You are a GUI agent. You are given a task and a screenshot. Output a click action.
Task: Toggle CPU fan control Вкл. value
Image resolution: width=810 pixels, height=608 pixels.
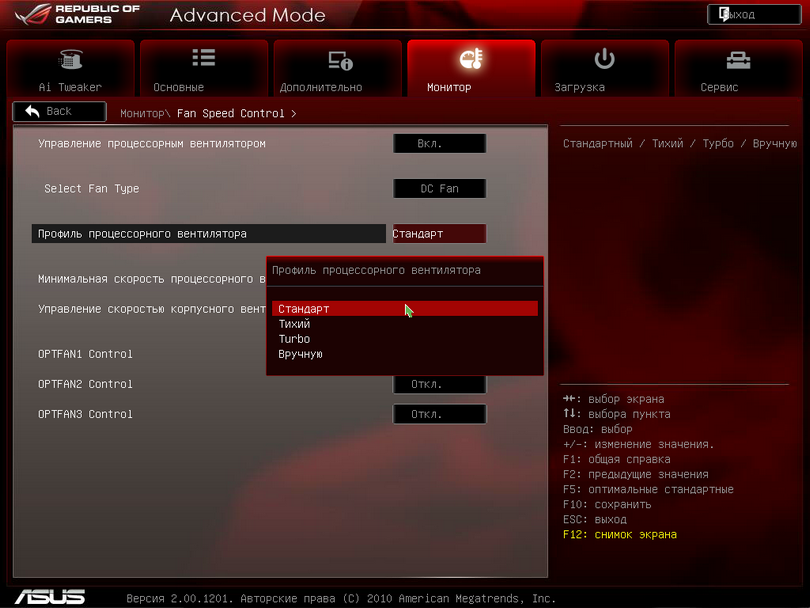click(x=439, y=144)
